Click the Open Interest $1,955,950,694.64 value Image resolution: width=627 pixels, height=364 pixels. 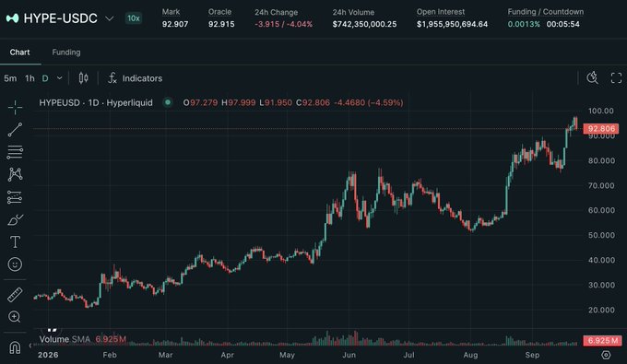pos(452,24)
